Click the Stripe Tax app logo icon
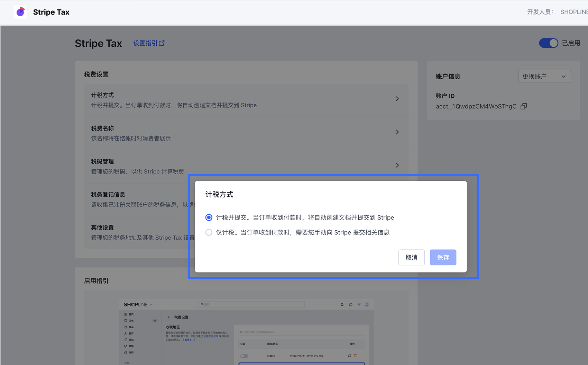 pos(20,12)
